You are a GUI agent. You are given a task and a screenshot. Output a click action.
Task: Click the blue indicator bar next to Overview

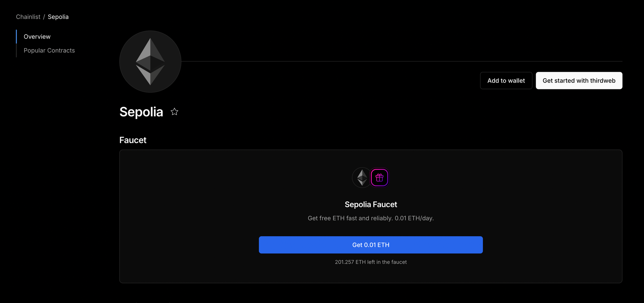click(x=16, y=36)
